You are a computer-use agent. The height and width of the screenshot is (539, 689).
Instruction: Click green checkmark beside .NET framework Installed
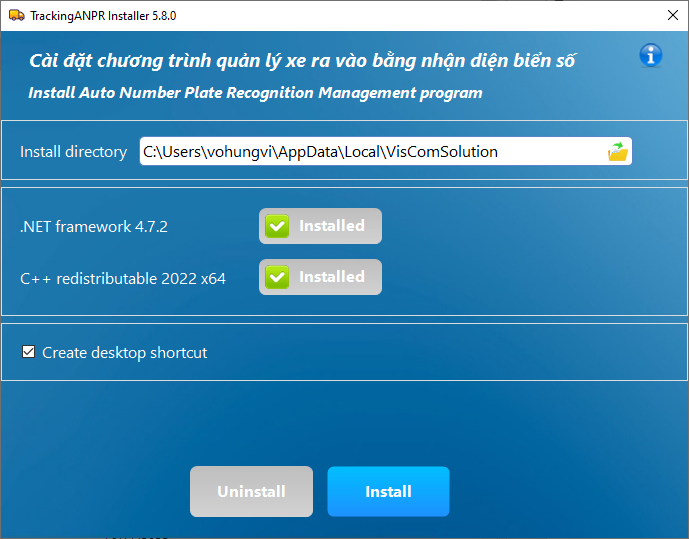(277, 227)
